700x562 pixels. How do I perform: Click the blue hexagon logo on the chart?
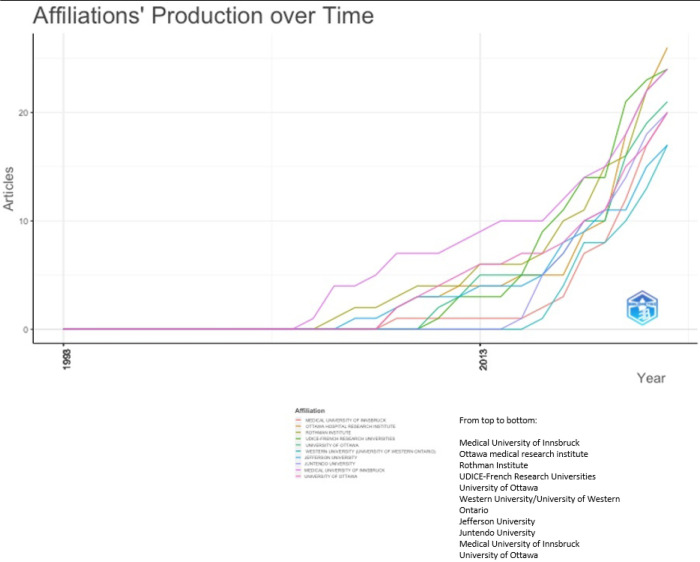tap(644, 308)
